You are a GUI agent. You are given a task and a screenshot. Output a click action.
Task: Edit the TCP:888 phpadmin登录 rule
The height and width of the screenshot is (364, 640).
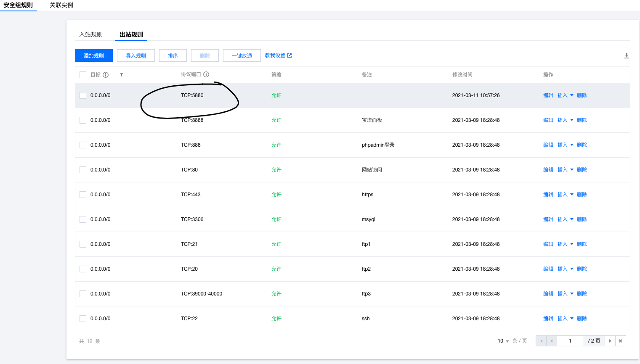pos(548,145)
